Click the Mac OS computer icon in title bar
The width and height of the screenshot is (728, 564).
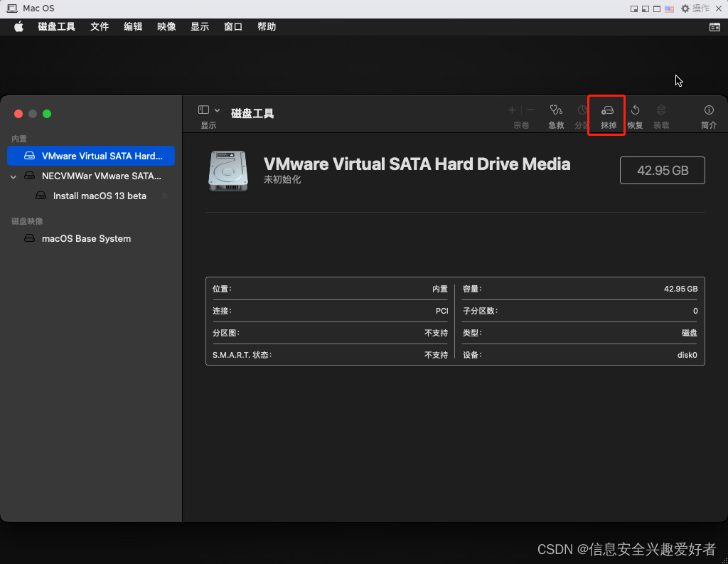[x=12, y=9]
